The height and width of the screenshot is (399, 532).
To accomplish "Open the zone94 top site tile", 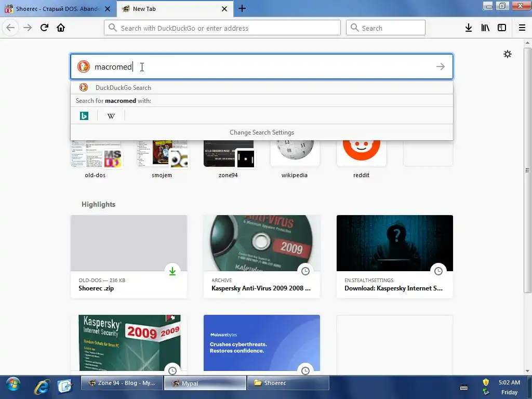I will click(229, 159).
